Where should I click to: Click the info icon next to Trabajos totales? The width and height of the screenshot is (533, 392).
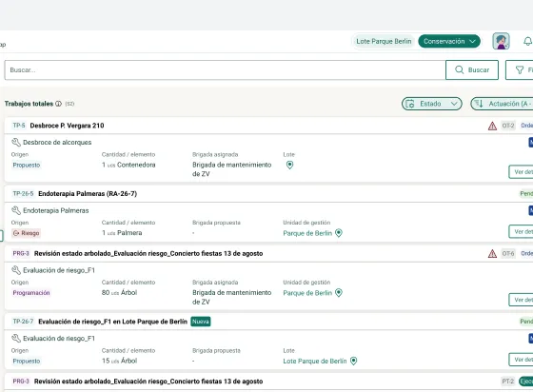tap(58, 104)
